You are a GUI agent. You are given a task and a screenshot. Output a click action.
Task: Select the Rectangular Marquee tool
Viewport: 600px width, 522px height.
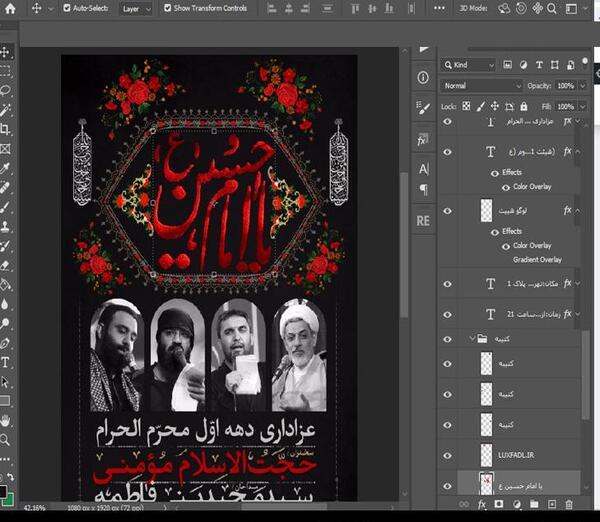[x=5, y=71]
